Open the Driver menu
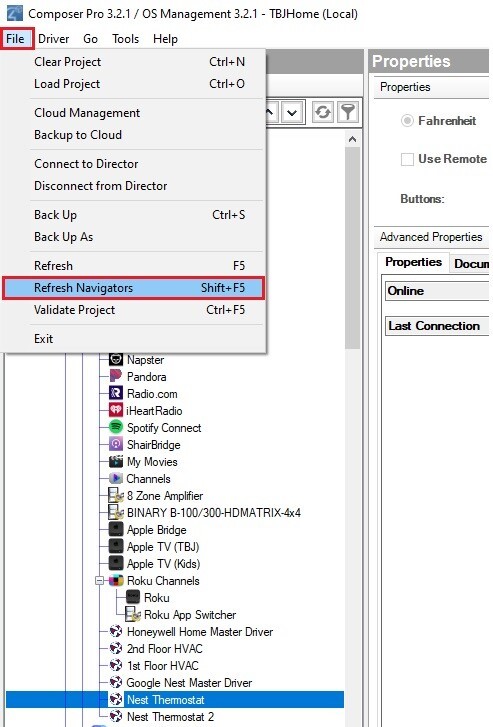Screen dimensions: 493x727 click(53, 39)
